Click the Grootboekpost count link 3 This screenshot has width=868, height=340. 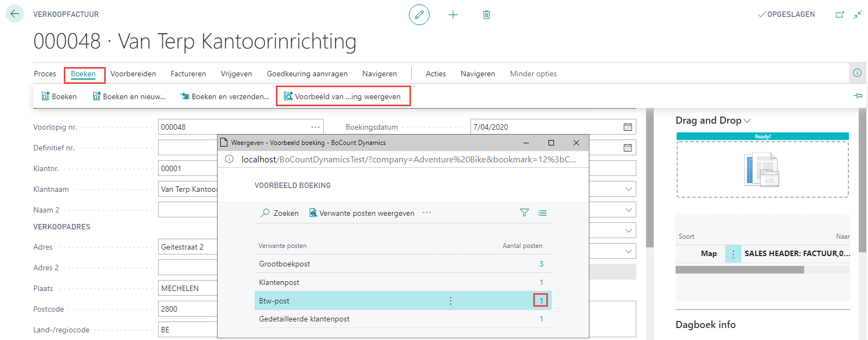pyautogui.click(x=541, y=264)
